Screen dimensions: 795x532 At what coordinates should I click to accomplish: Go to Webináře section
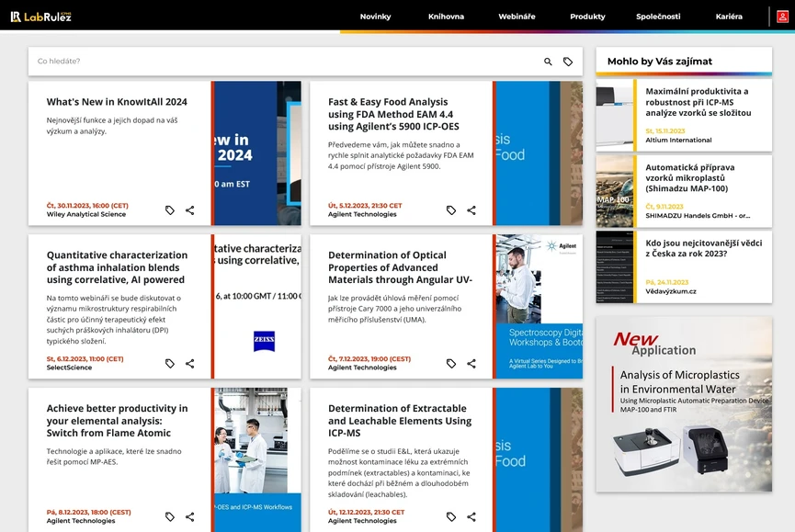tap(517, 17)
